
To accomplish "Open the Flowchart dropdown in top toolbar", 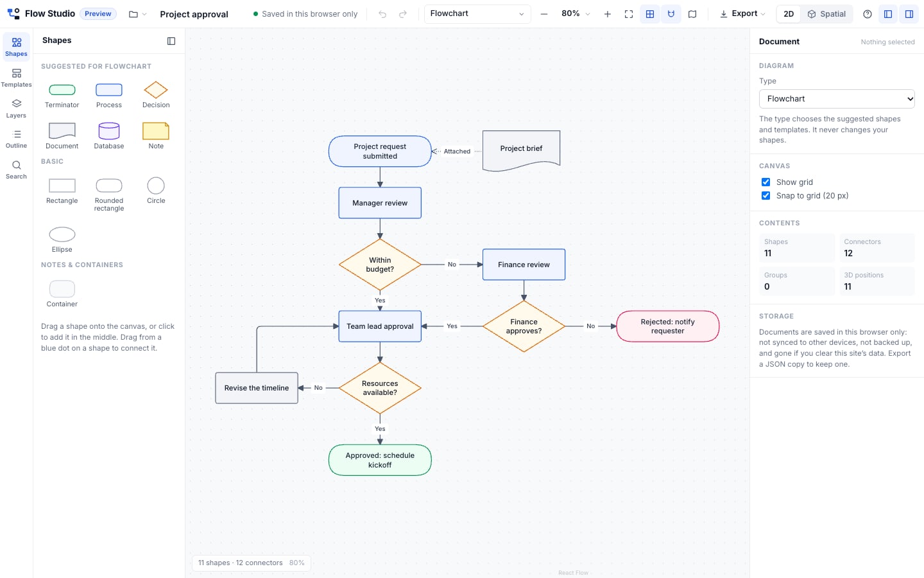I will (477, 14).
